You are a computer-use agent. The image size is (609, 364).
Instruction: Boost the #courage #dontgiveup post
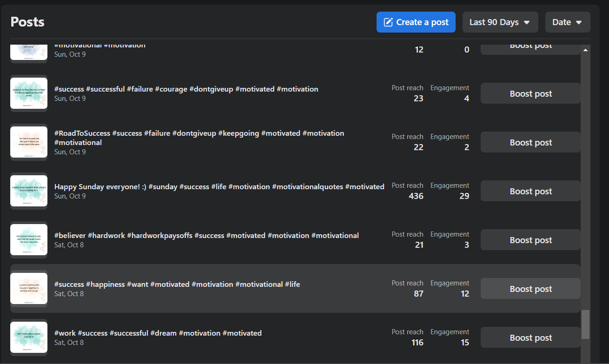pos(530,93)
